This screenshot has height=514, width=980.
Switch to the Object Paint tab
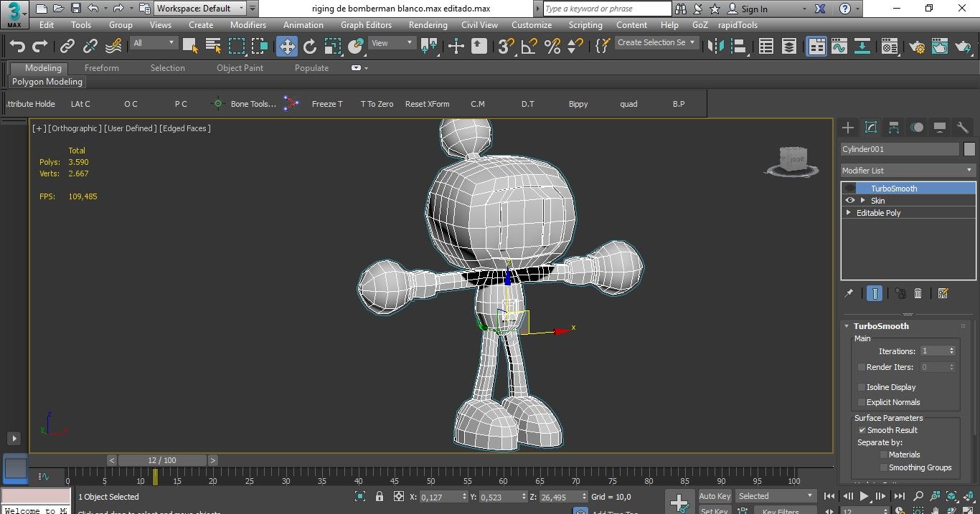(x=240, y=68)
